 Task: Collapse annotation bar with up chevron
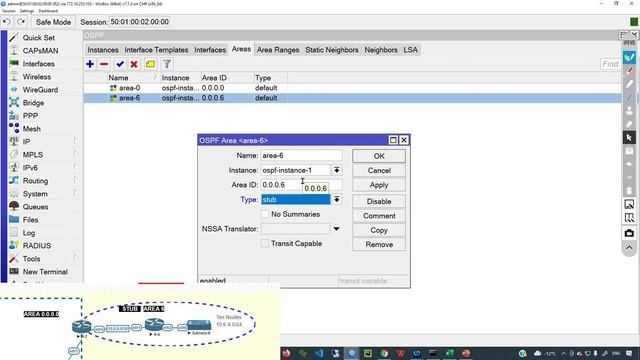click(629, 248)
